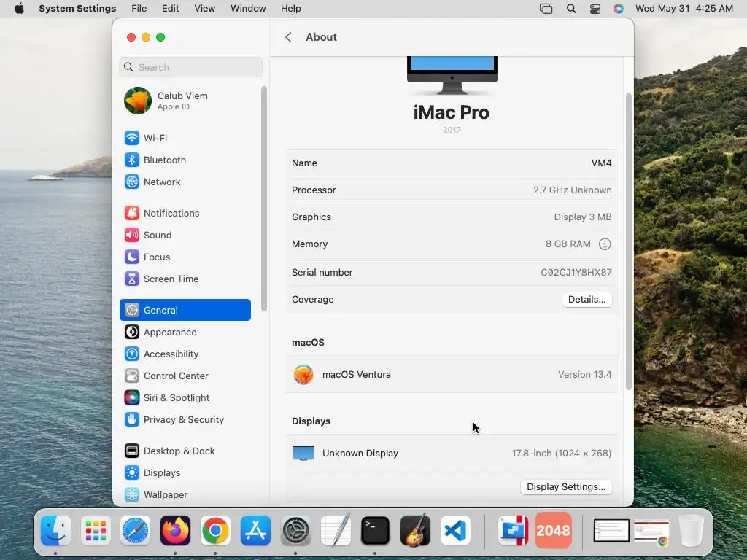The width and height of the screenshot is (747, 560).
Task: Launch Firefox from the Dock
Action: 175,531
